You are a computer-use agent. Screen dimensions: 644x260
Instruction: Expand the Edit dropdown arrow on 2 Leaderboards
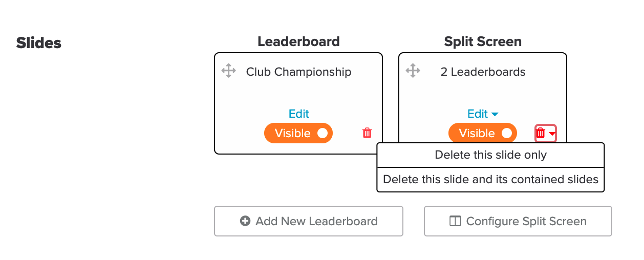tap(495, 114)
